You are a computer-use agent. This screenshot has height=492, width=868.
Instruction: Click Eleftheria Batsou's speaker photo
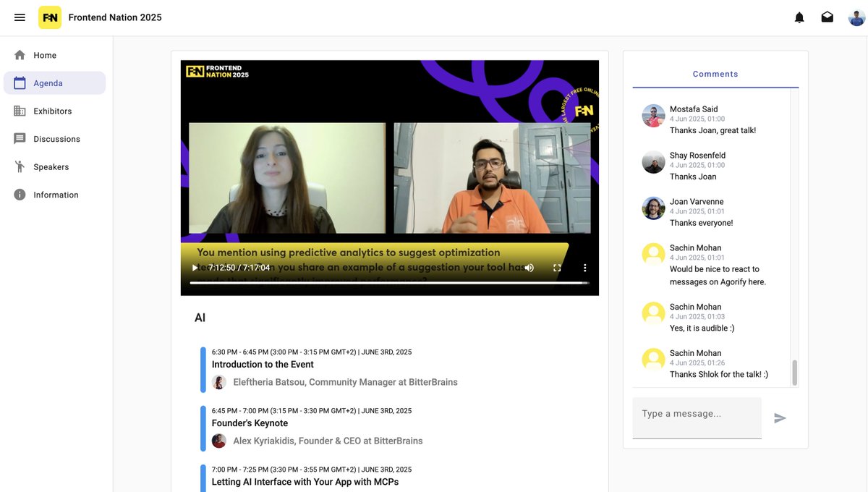click(x=219, y=382)
